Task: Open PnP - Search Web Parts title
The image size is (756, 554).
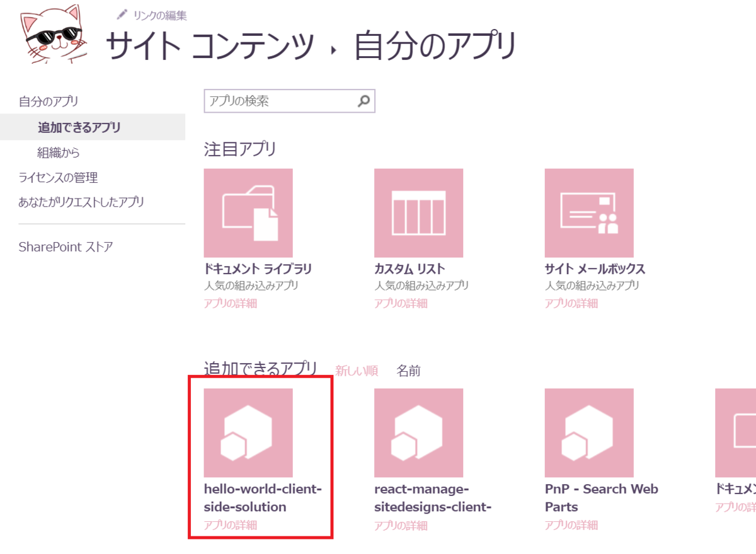Action: coord(601,498)
